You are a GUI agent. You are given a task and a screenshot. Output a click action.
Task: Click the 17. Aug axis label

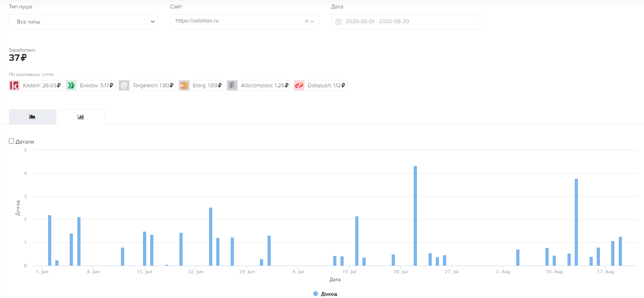tap(606, 272)
